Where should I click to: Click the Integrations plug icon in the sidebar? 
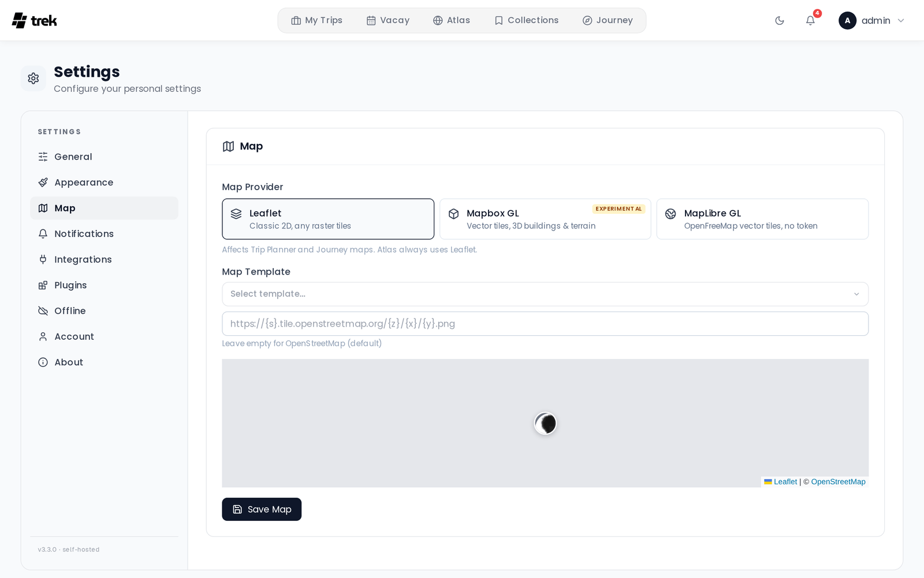[43, 260]
